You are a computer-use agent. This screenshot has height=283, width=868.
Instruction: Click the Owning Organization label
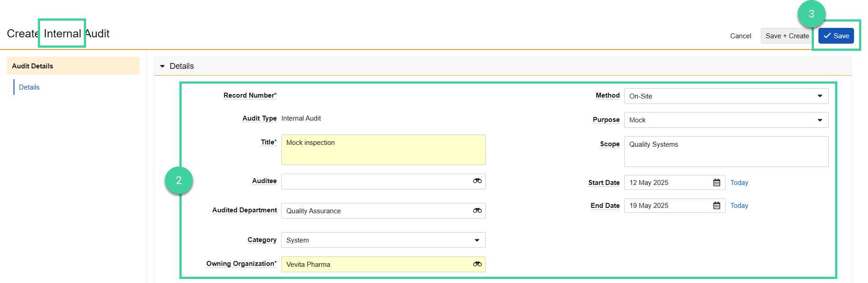click(x=241, y=264)
